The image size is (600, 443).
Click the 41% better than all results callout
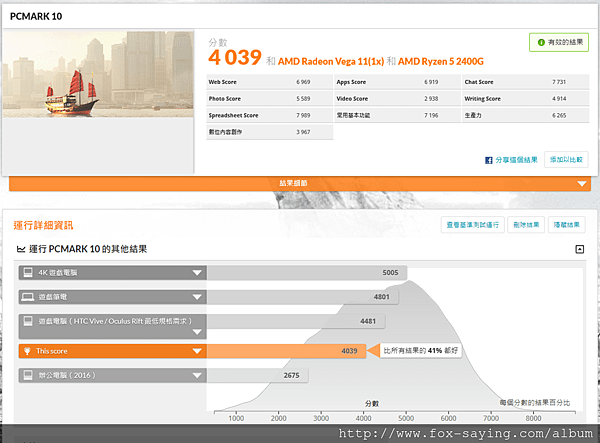(x=420, y=350)
